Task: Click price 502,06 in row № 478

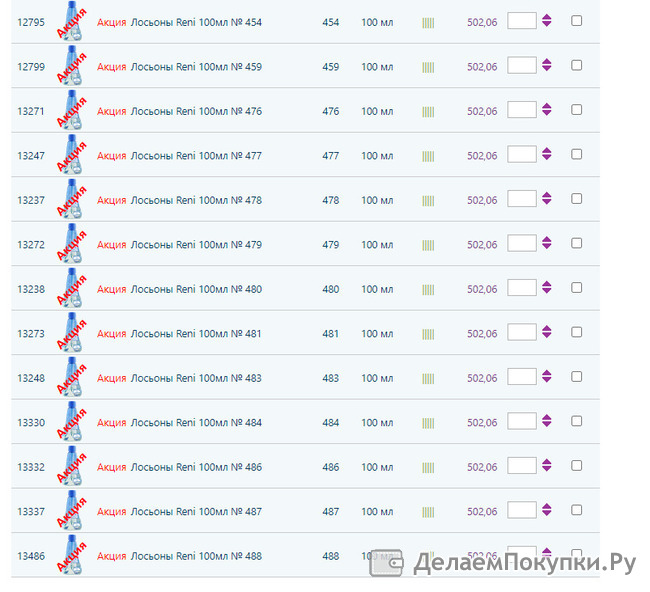Action: coord(482,200)
